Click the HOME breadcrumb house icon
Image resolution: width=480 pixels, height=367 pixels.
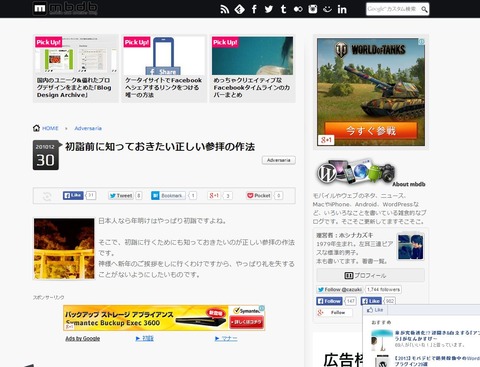[x=36, y=128]
